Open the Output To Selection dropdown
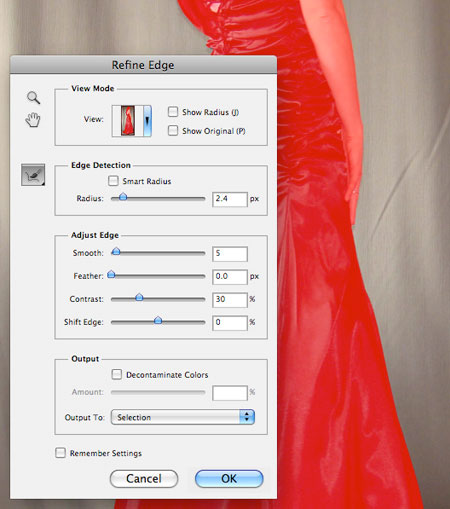The height and width of the screenshot is (509, 450). coord(183,417)
